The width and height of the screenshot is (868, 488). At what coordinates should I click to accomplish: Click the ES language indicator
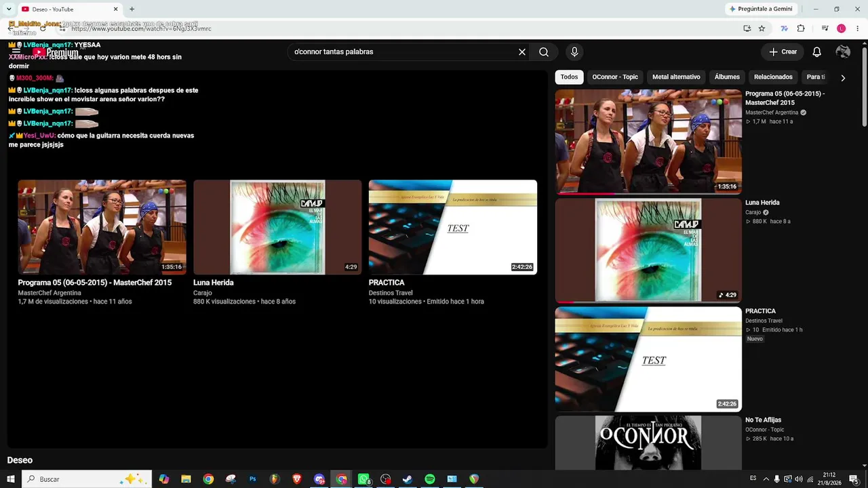point(753,479)
